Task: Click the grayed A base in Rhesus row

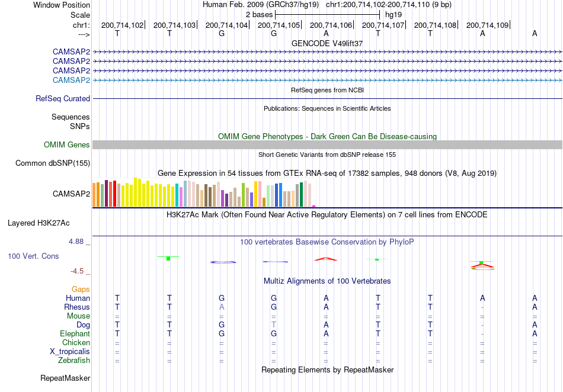Action: [x=222, y=307]
